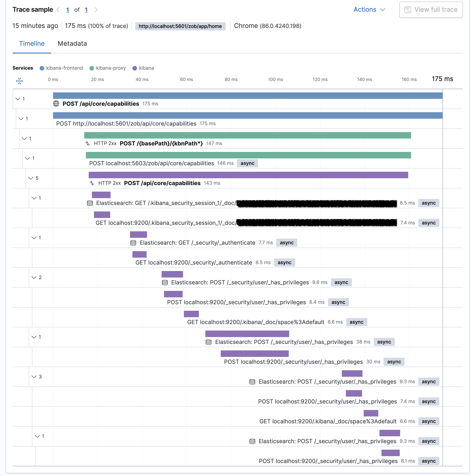The height and width of the screenshot is (476, 471).
Task: Click the database icon on Elasticsearch POST /_security/user/_has_privileges
Action: (x=165, y=282)
